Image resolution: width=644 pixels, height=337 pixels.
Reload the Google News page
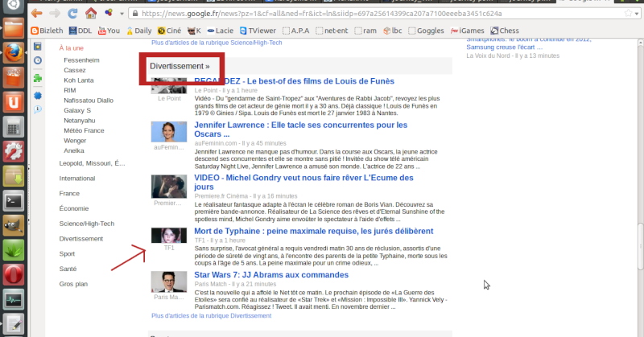[x=72, y=14]
